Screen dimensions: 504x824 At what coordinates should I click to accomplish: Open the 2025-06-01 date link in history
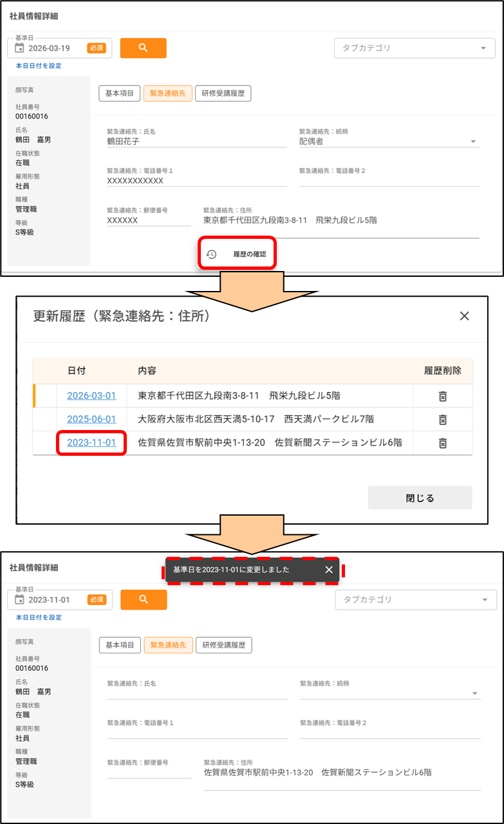[91, 419]
